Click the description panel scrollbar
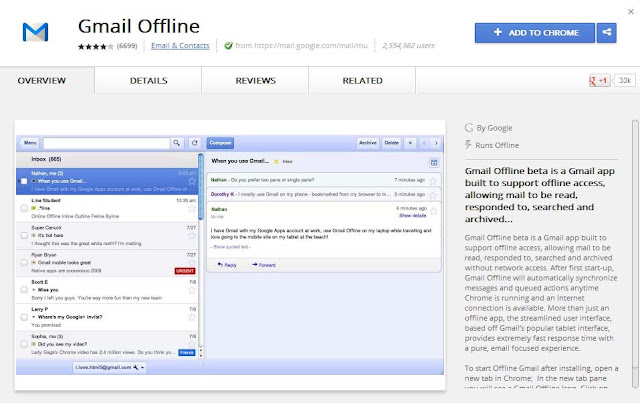 pos(635,253)
